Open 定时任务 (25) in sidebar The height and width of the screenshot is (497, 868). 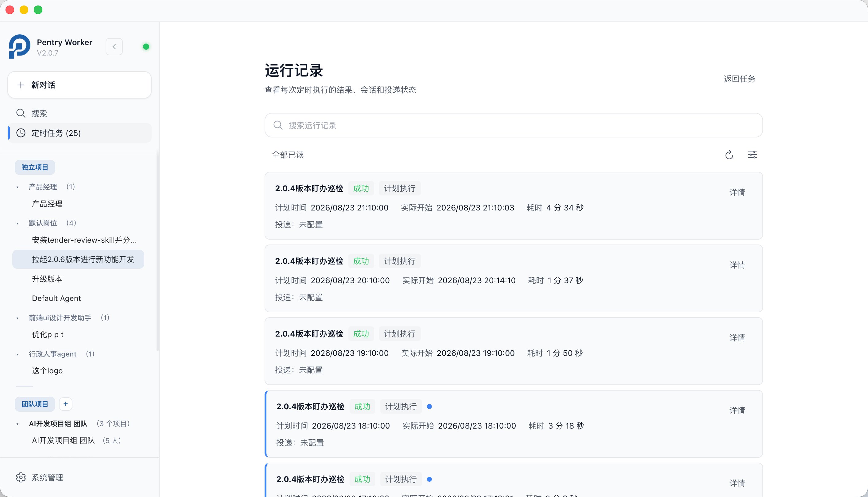79,133
